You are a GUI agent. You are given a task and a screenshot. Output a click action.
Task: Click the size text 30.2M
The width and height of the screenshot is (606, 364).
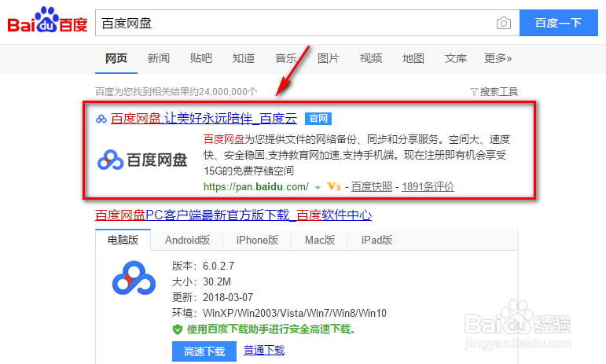pyautogui.click(x=217, y=281)
